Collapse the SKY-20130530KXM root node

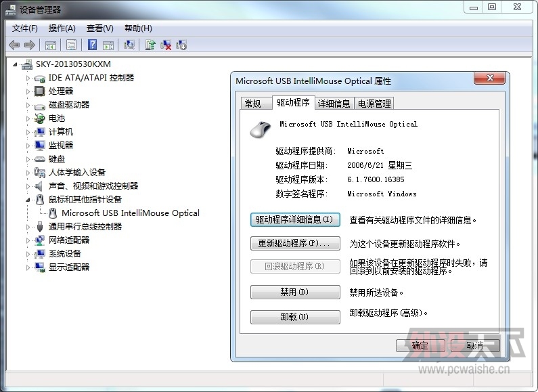(15, 64)
